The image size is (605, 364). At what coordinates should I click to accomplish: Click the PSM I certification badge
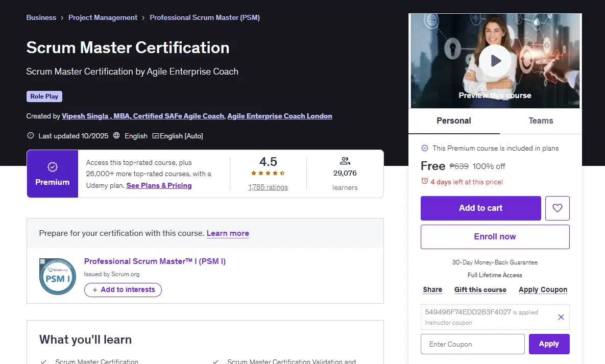tap(58, 276)
